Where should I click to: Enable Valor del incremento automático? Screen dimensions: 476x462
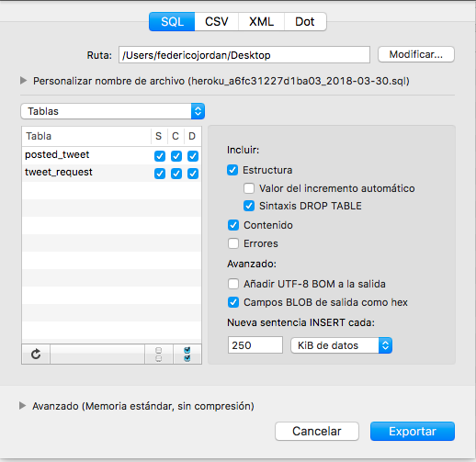pos(249,188)
